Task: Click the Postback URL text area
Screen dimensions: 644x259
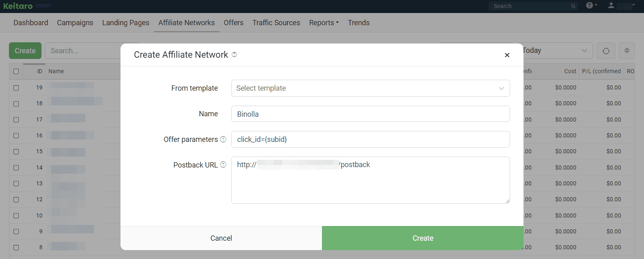Action: 370,180
